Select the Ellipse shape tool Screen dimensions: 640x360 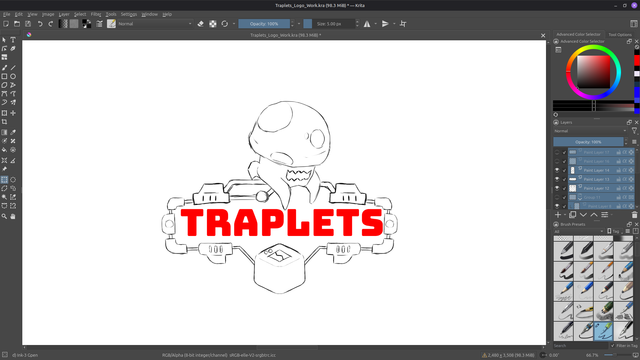pos(13,76)
